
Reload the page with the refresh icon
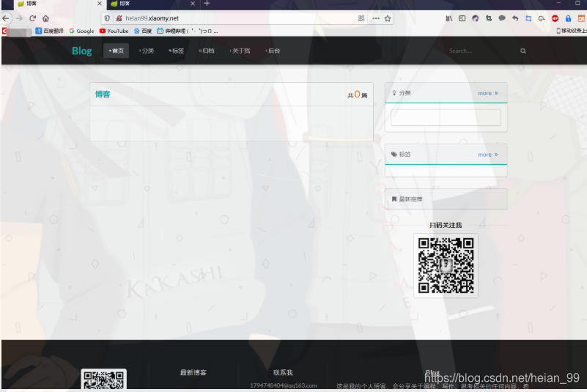coord(32,18)
